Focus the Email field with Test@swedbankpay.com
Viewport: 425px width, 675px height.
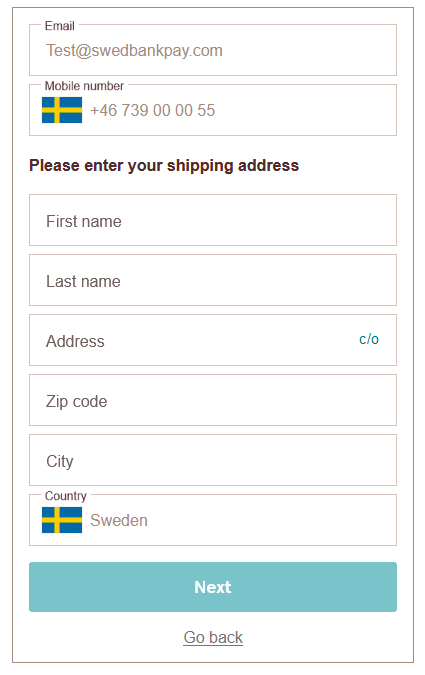click(213, 50)
